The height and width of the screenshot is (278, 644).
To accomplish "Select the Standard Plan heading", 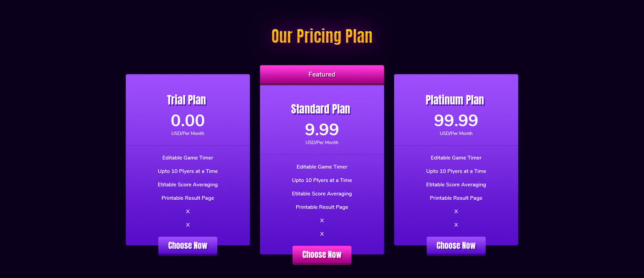I will pos(321,109).
